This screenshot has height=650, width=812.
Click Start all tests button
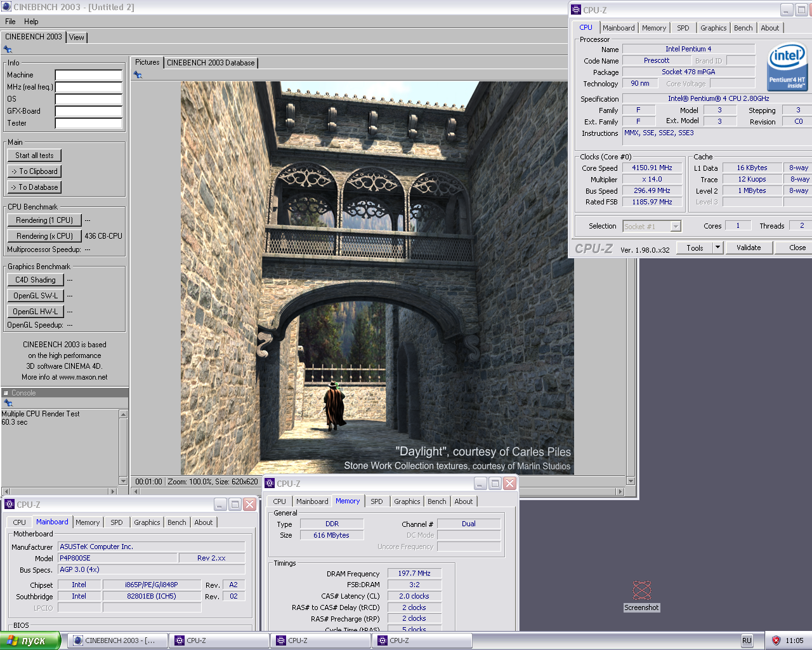[35, 156]
